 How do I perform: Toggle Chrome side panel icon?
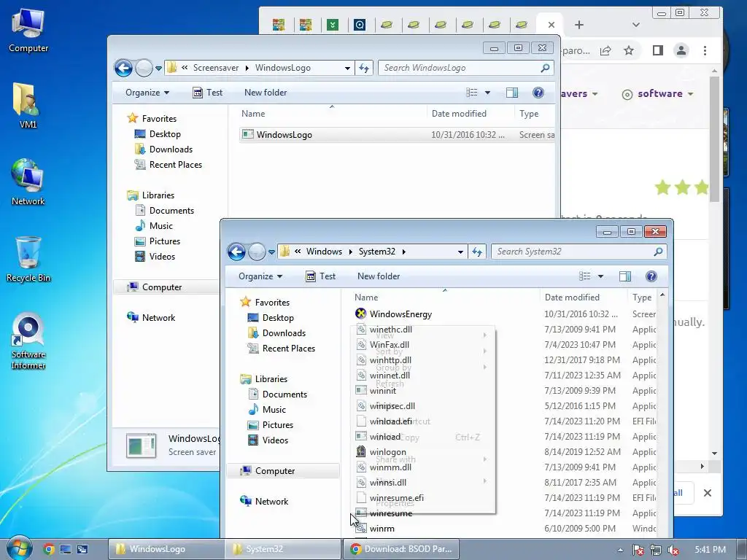pyautogui.click(x=658, y=50)
